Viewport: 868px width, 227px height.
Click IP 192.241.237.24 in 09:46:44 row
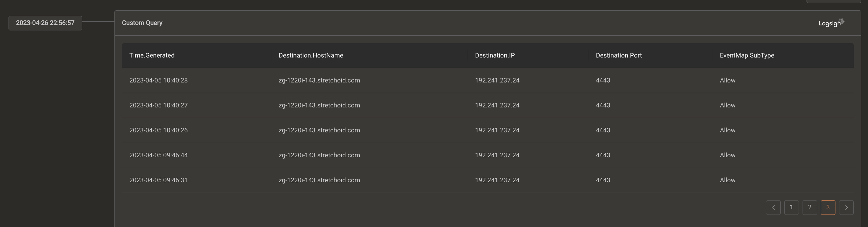click(x=497, y=155)
